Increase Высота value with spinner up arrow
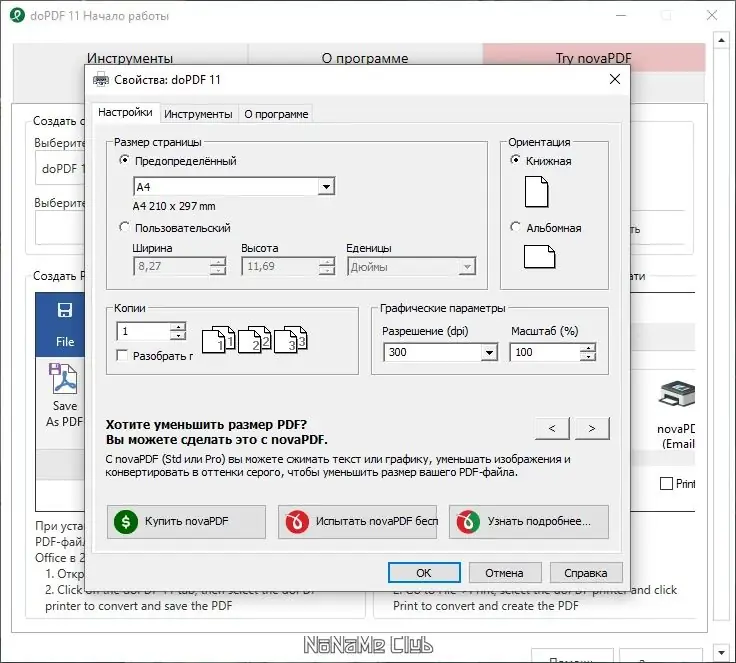 pyautogui.click(x=327, y=262)
